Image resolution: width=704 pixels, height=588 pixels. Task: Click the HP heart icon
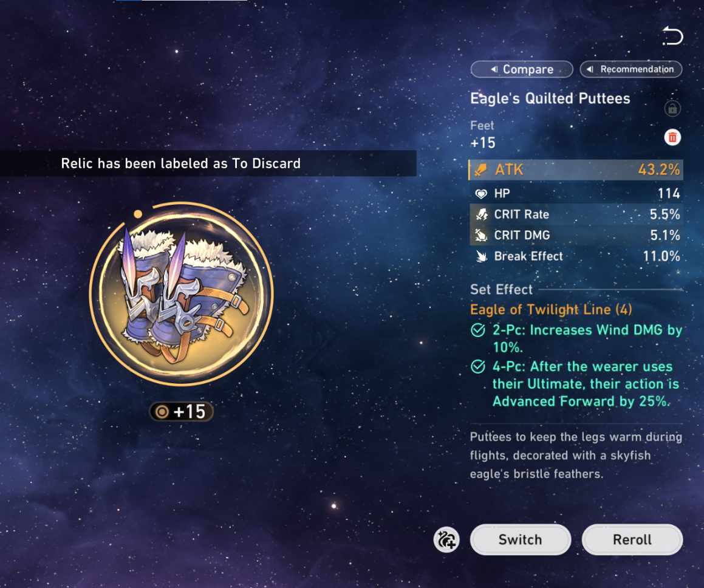click(481, 194)
